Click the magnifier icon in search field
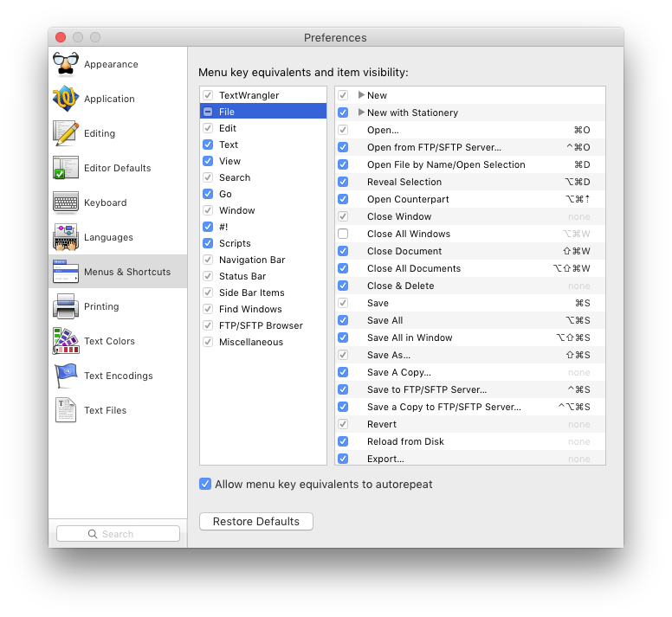The image size is (672, 617). point(93,534)
